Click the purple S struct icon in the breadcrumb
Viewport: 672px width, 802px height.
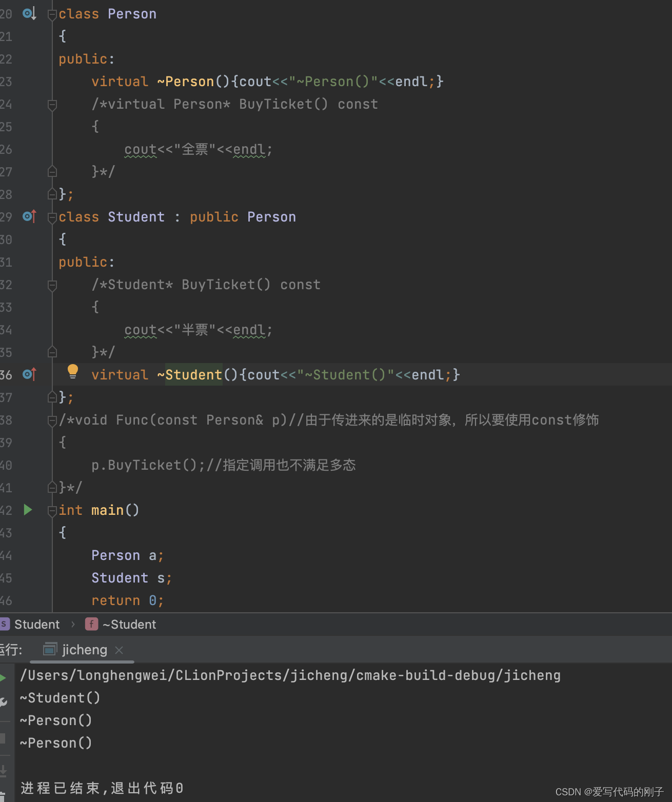pyautogui.click(x=4, y=624)
